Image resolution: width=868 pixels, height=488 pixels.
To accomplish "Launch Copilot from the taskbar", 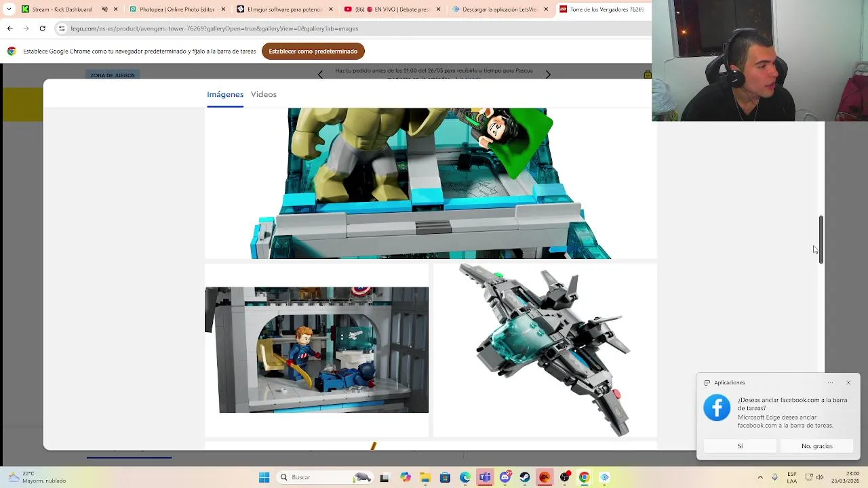I will 406,477.
